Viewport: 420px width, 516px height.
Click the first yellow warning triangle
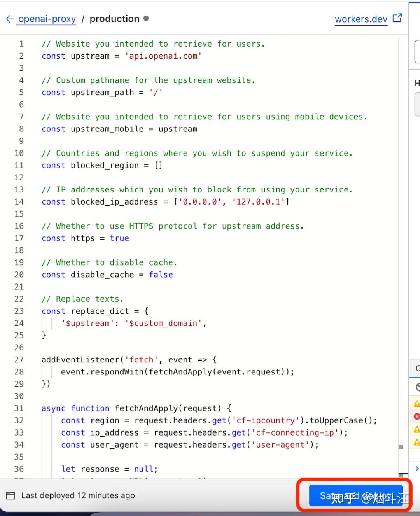click(x=416, y=403)
